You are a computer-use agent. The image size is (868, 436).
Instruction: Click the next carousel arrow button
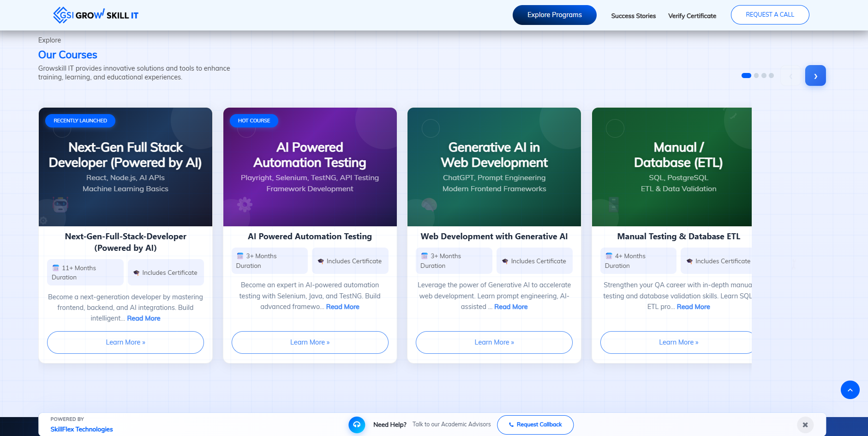pos(815,76)
